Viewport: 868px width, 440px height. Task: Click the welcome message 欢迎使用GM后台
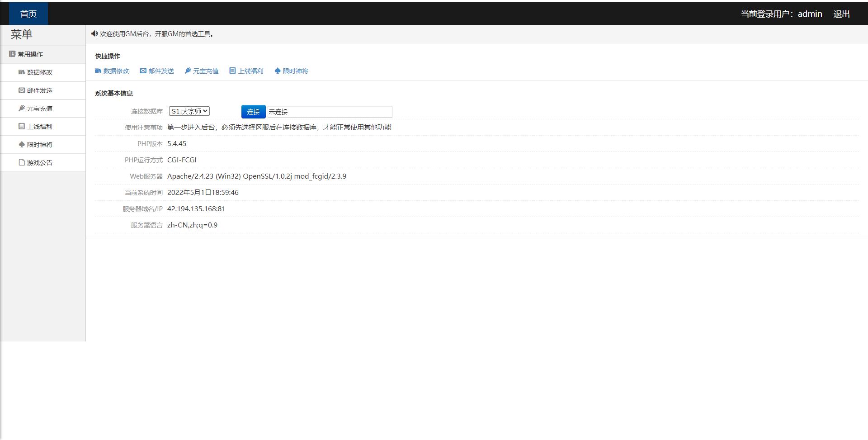(156, 34)
